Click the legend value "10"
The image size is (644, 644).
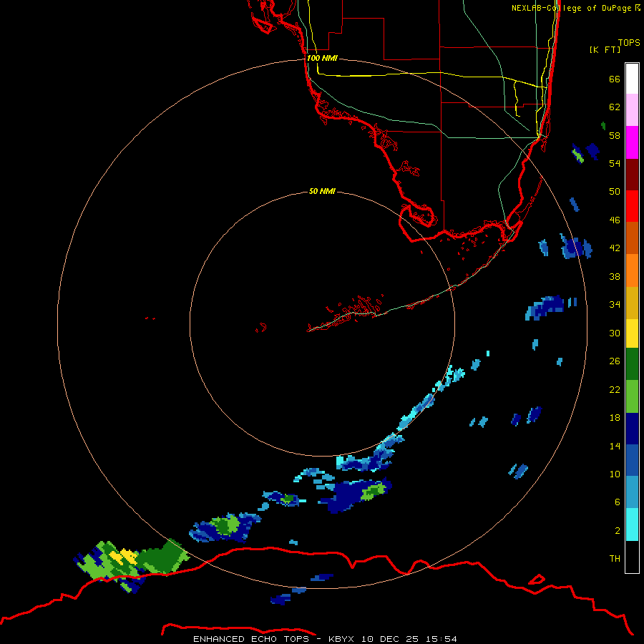click(x=615, y=474)
